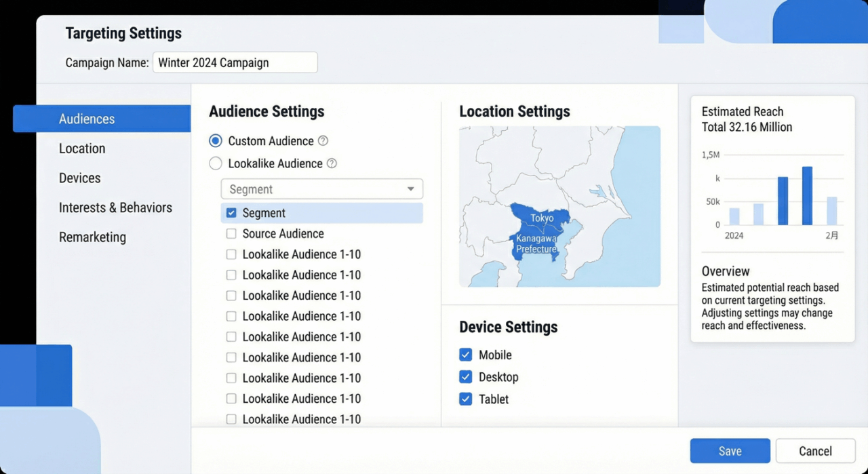This screenshot has width=868, height=474.
Task: Select the Custom Audience radio button
Action: (216, 141)
